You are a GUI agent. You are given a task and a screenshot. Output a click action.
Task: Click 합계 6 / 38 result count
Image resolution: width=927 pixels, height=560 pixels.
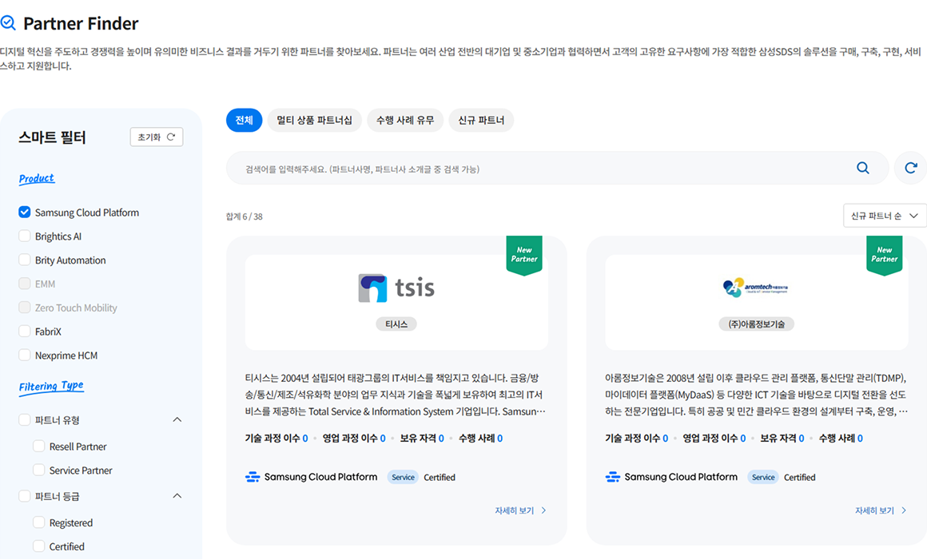[x=245, y=216]
